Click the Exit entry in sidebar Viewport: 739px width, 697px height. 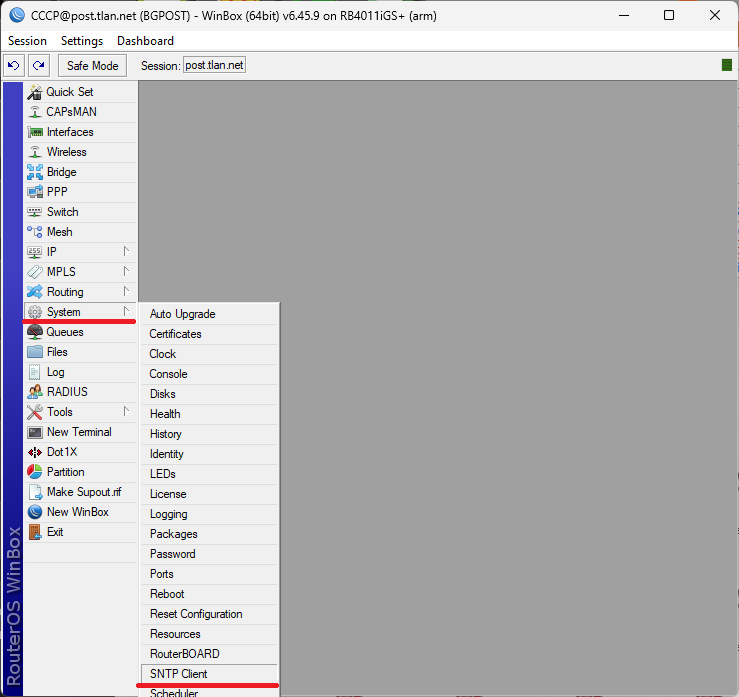[x=55, y=532]
